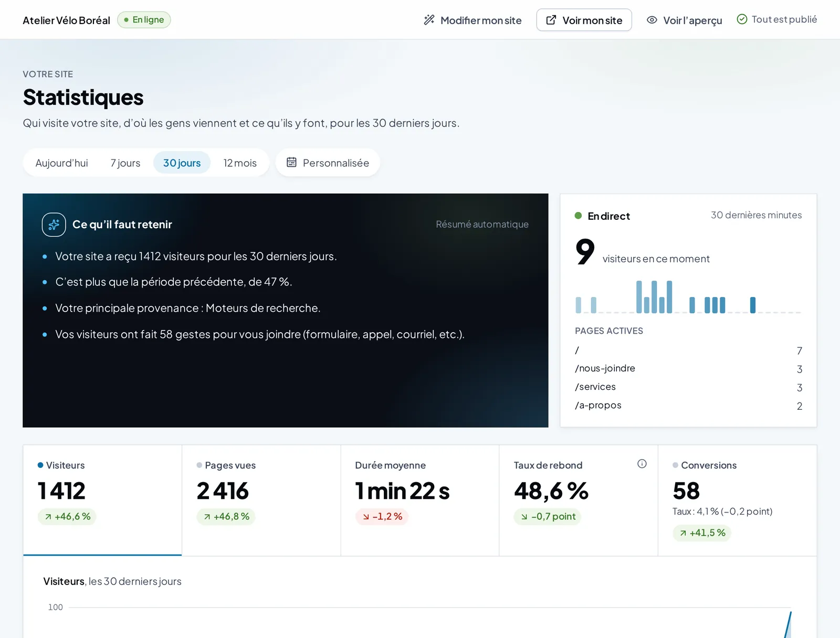Screen dimensions: 840x638
Task: Select the Aujourd'hui period
Action: 61,163
